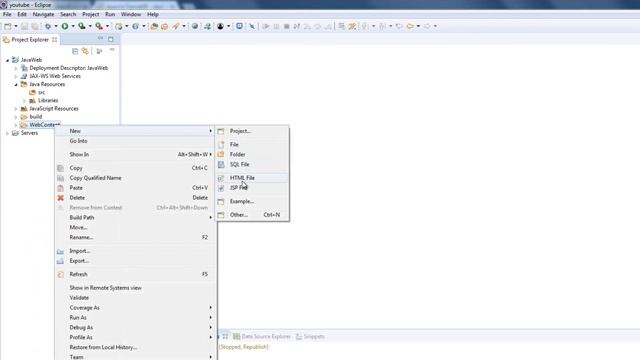640x360 pixels.
Task: Click Export... in context menu
Action: coord(136,261)
